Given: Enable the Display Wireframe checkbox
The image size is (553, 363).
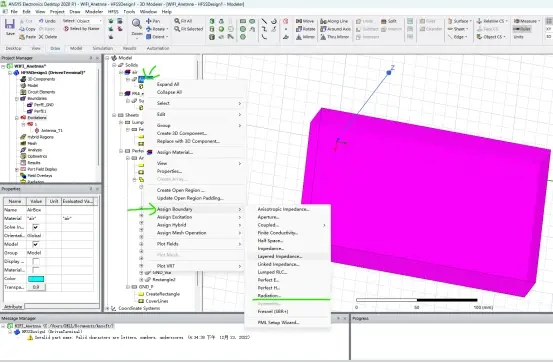Looking at the screenshot, I should point(36,261).
